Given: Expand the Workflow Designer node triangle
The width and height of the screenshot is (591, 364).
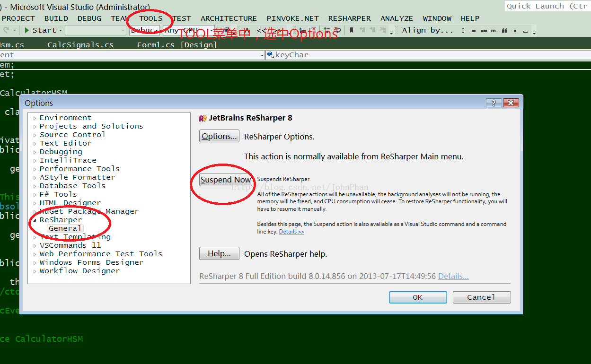Looking at the screenshot, I should tap(35, 271).
